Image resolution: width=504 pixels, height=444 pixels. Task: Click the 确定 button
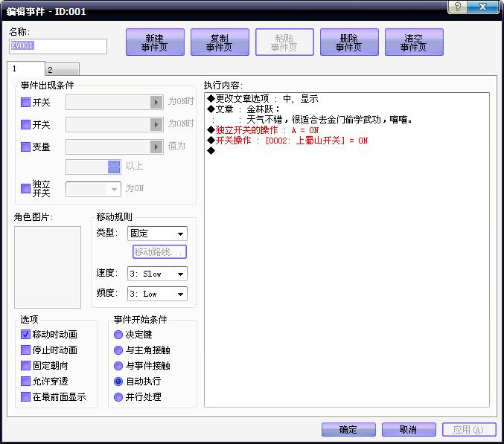[x=348, y=430]
